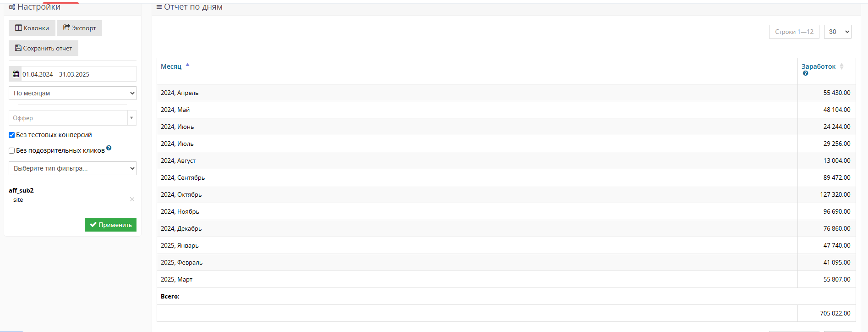Click the sort arrow next to Месяц
The width and height of the screenshot is (868, 332).
(x=187, y=65)
